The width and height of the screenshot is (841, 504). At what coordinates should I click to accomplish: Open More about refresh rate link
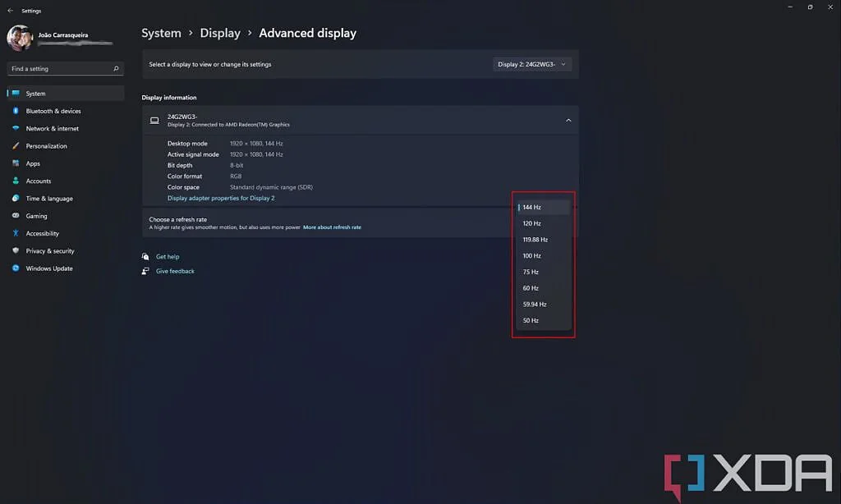pos(332,227)
